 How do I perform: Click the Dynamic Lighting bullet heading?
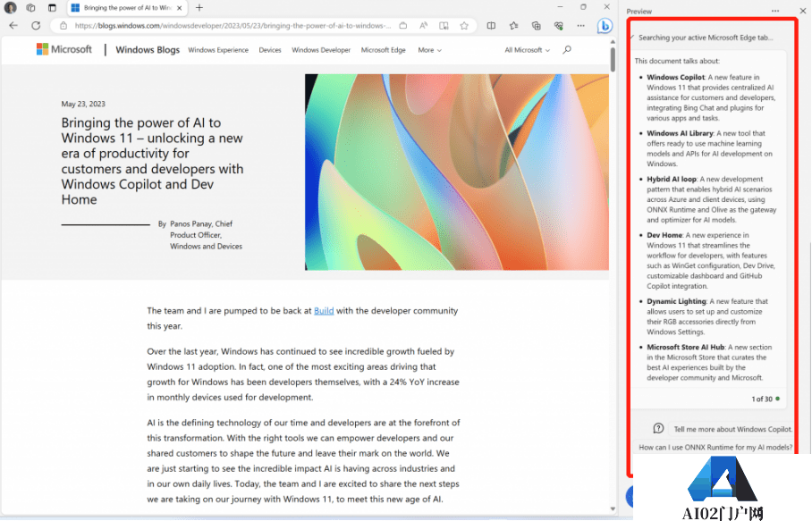click(x=676, y=301)
